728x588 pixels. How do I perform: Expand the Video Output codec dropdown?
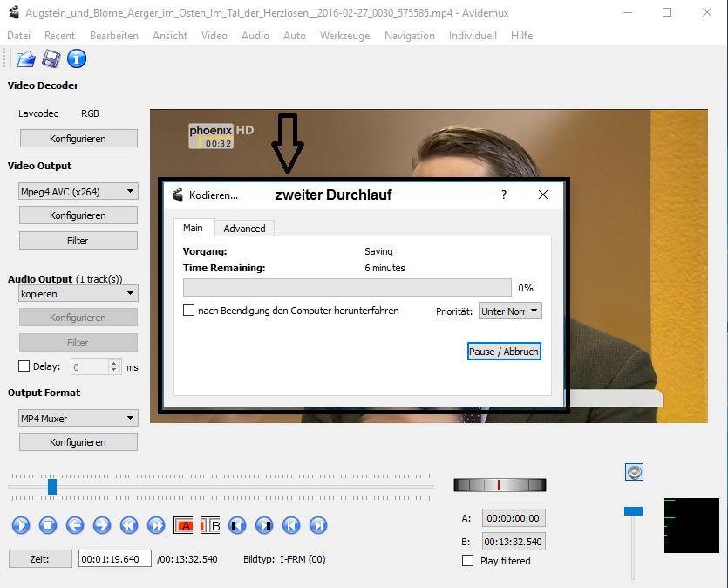(78, 191)
